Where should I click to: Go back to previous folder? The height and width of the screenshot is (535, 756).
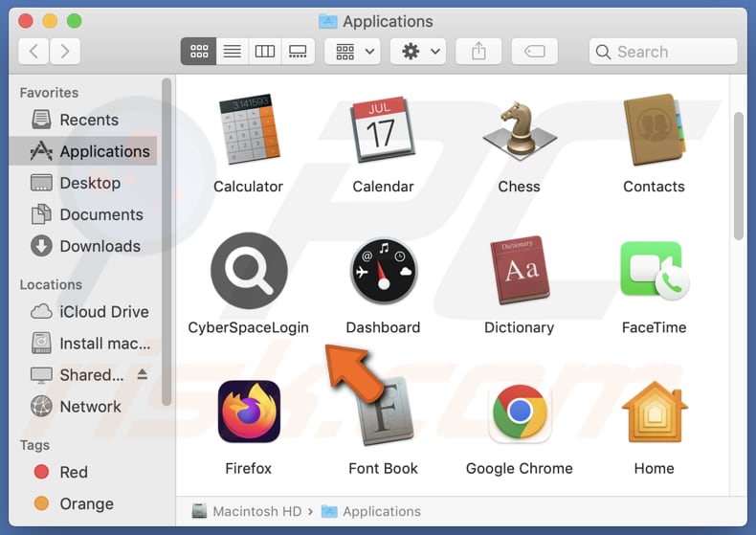[x=33, y=51]
